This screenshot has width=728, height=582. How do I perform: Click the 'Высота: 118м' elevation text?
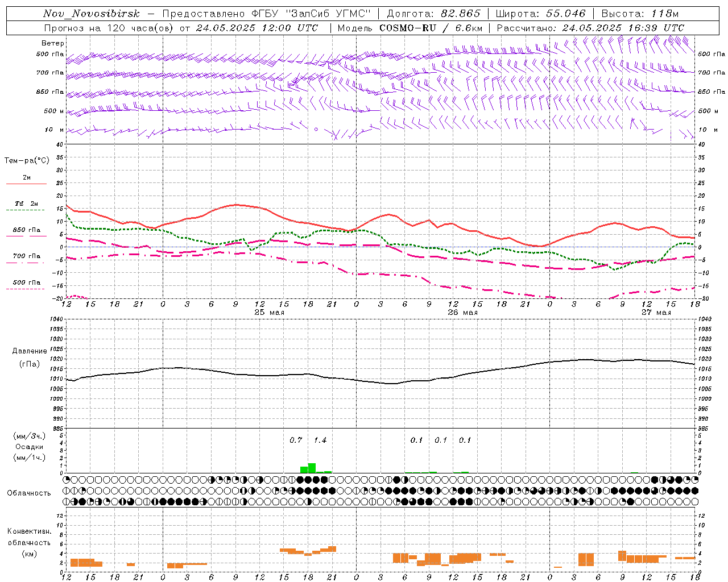640,14
